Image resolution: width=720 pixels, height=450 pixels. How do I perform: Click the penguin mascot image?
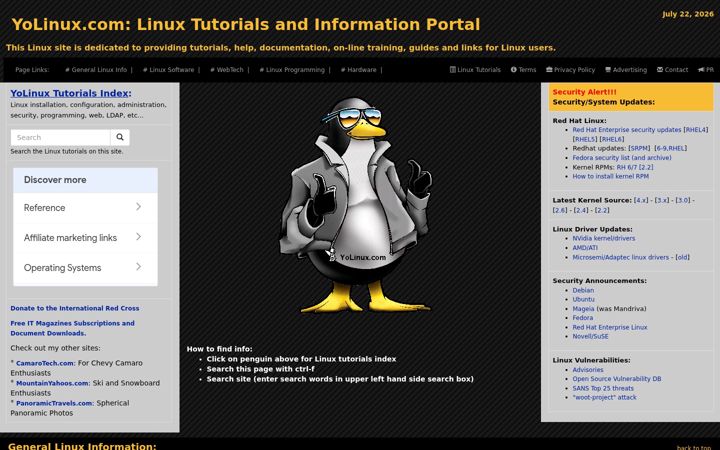pos(356,205)
